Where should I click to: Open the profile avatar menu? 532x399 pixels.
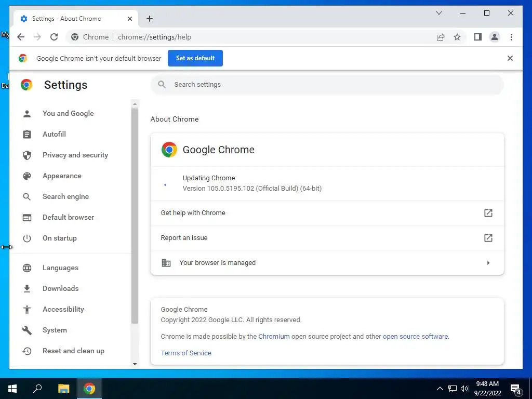[x=495, y=37]
